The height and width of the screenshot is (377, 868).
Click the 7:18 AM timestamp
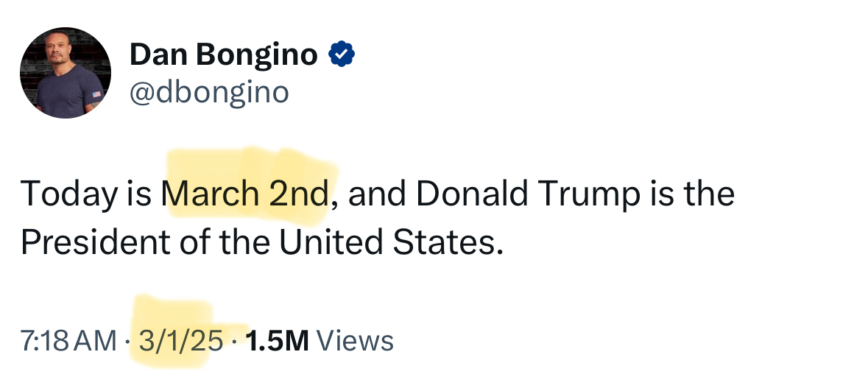click(x=68, y=341)
